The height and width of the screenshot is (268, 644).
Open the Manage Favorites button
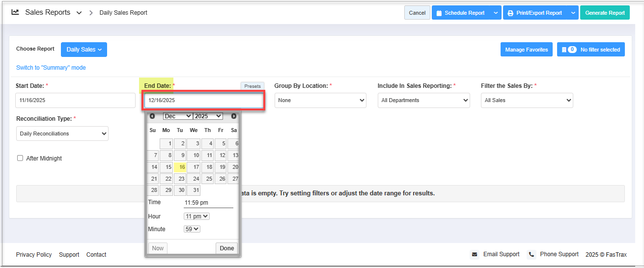(526, 50)
